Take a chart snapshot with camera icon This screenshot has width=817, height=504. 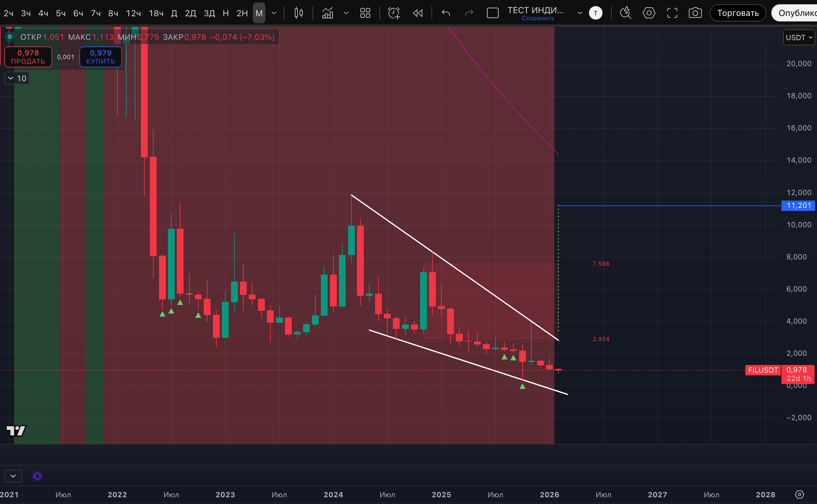695,13
